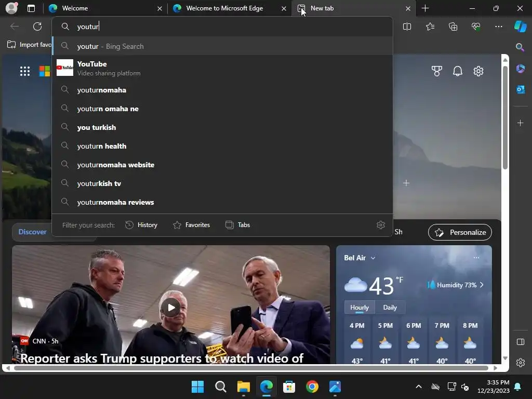Screen dimensions: 532x399
Task: Open the tab actions menu icon
Action: (x=31, y=8)
